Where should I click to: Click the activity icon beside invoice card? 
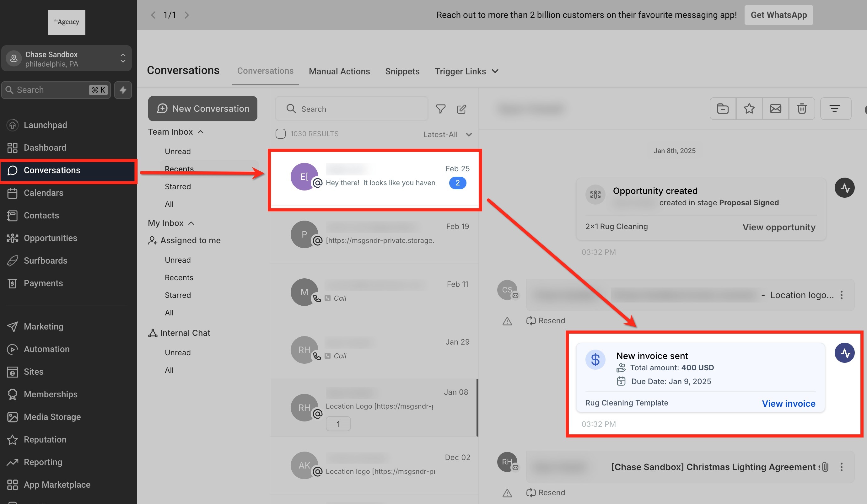pos(844,353)
